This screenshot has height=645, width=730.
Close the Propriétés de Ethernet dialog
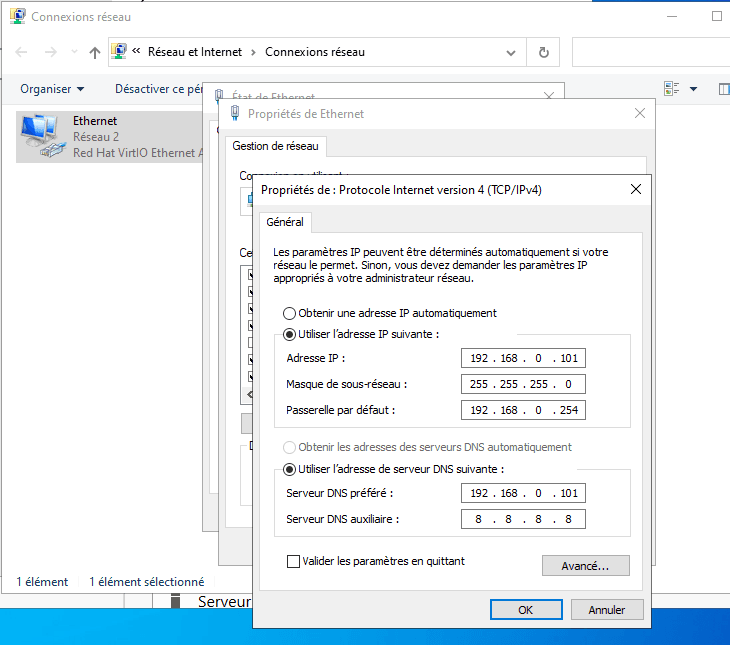640,114
